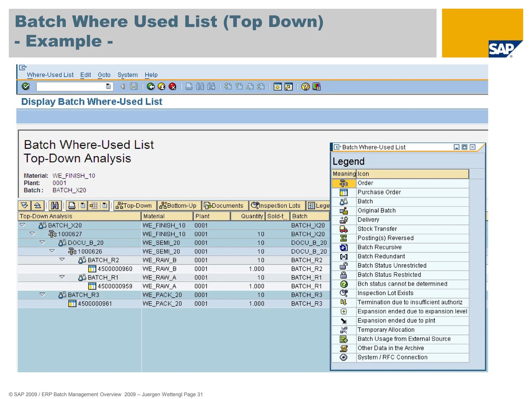Click the Create New Session icon
Screen dimensions: 532x399
coord(277,87)
